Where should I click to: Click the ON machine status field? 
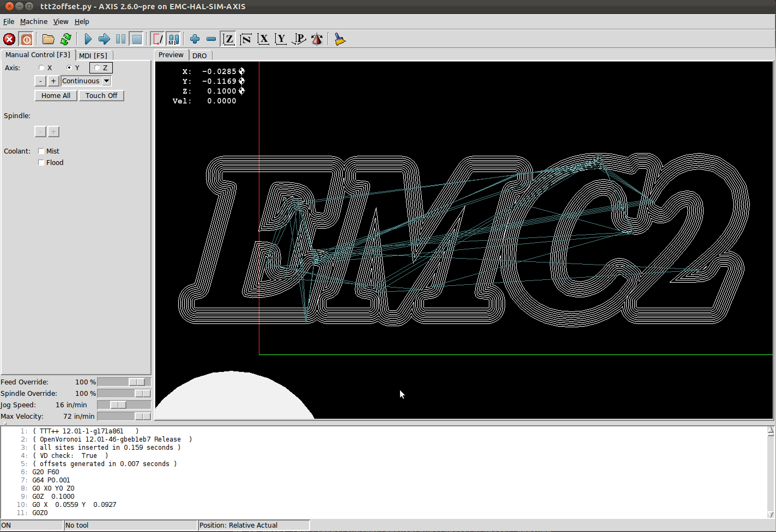point(32,525)
